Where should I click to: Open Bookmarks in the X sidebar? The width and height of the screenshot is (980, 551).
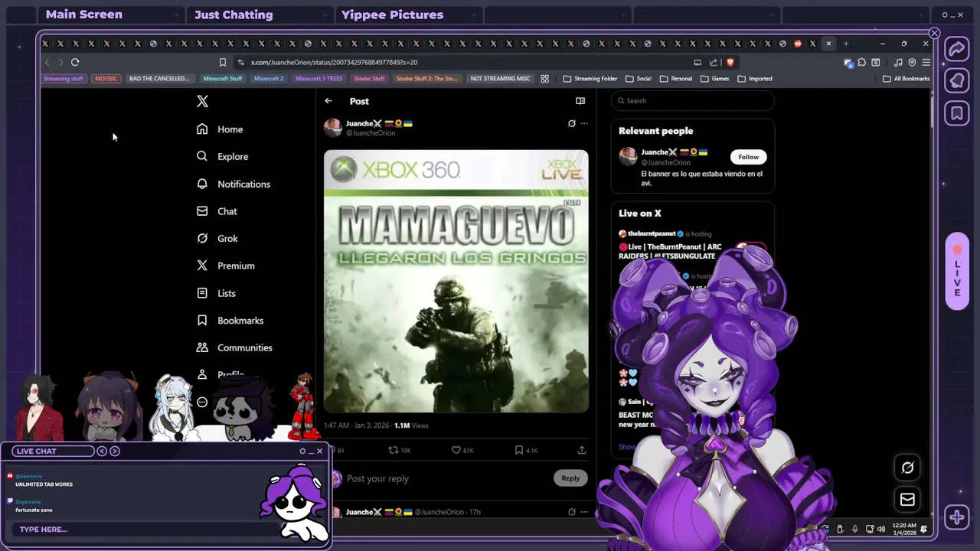click(x=230, y=321)
